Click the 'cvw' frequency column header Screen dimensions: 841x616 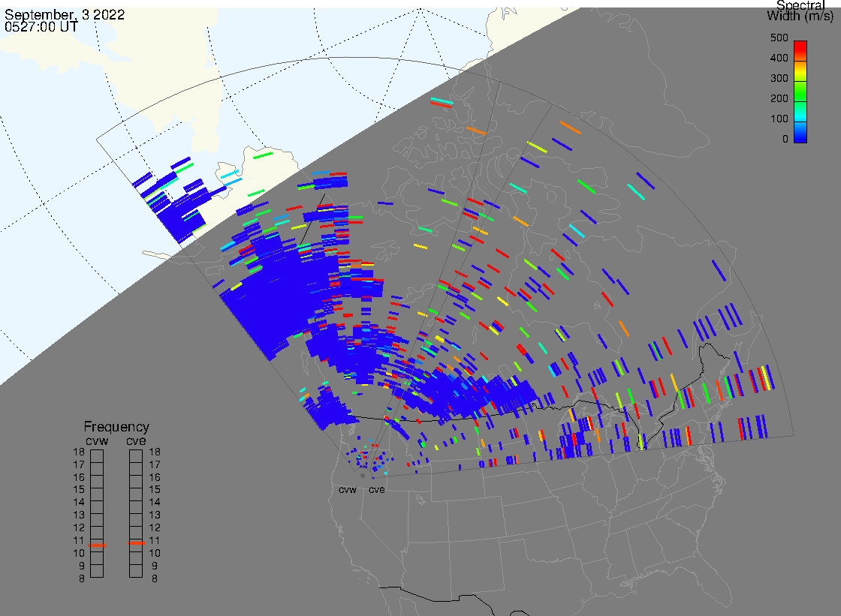(97, 440)
